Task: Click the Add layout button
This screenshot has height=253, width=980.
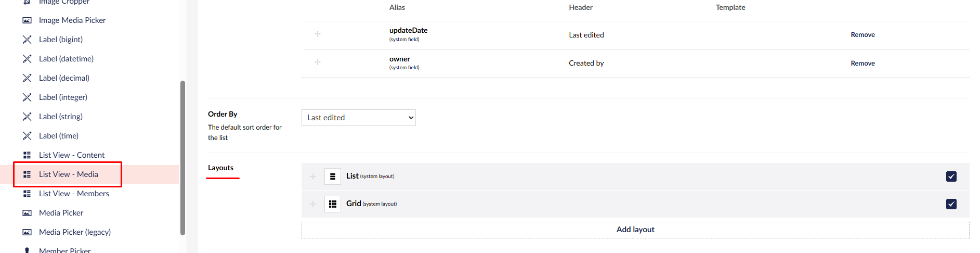Action: coord(635,230)
